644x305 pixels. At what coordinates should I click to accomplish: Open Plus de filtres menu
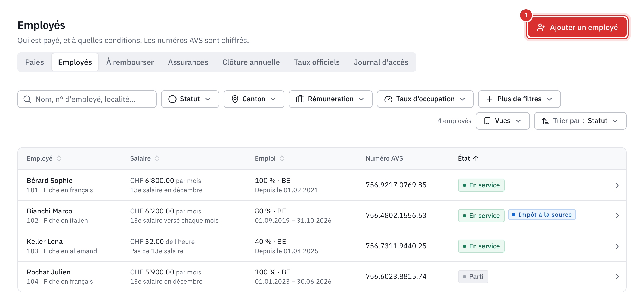click(x=519, y=99)
